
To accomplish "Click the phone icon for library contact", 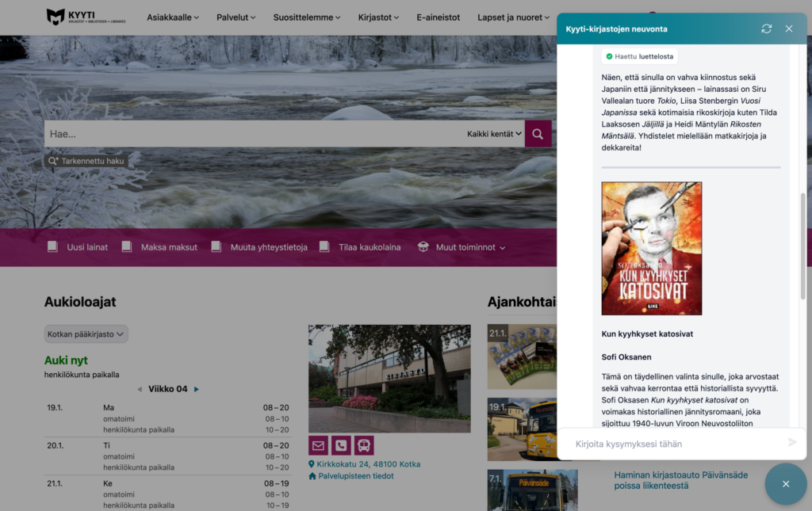I will [x=341, y=445].
